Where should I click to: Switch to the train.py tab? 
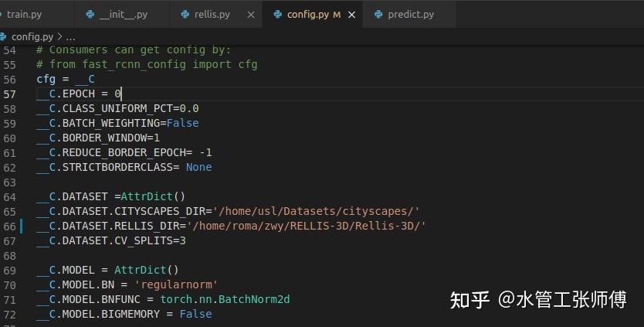tap(23, 15)
